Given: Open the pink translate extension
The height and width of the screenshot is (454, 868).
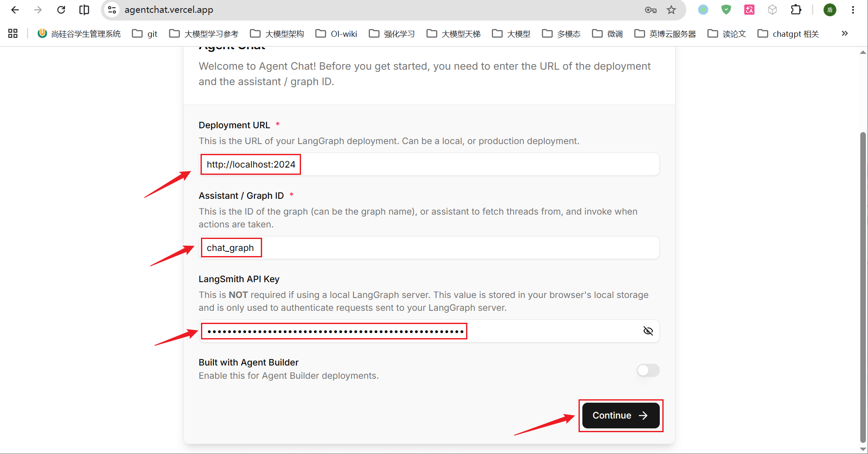Looking at the screenshot, I should pyautogui.click(x=749, y=10).
